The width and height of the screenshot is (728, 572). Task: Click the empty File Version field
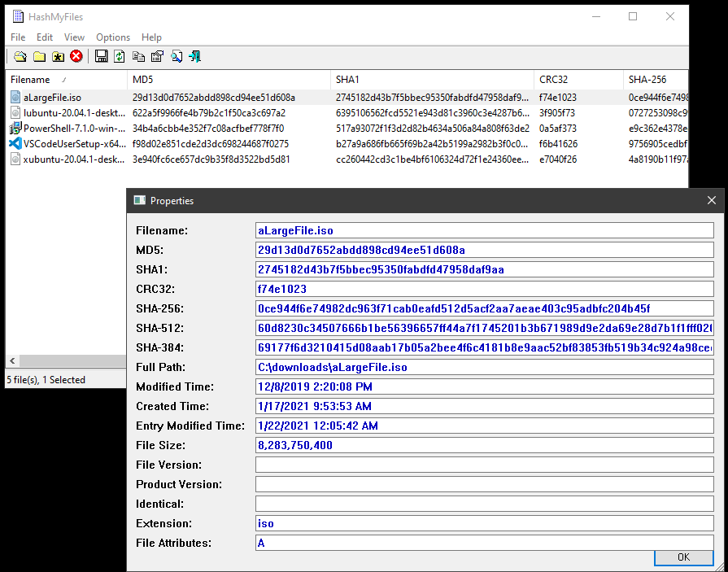484,465
